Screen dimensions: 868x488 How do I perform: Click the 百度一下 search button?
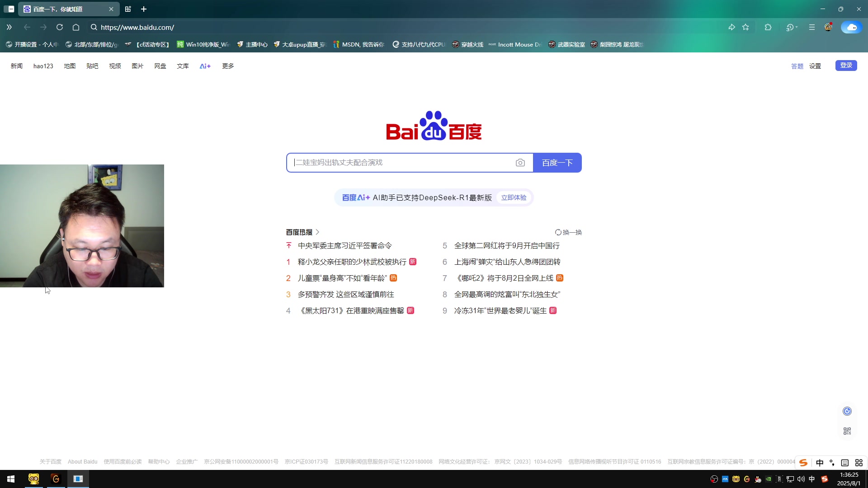point(557,163)
